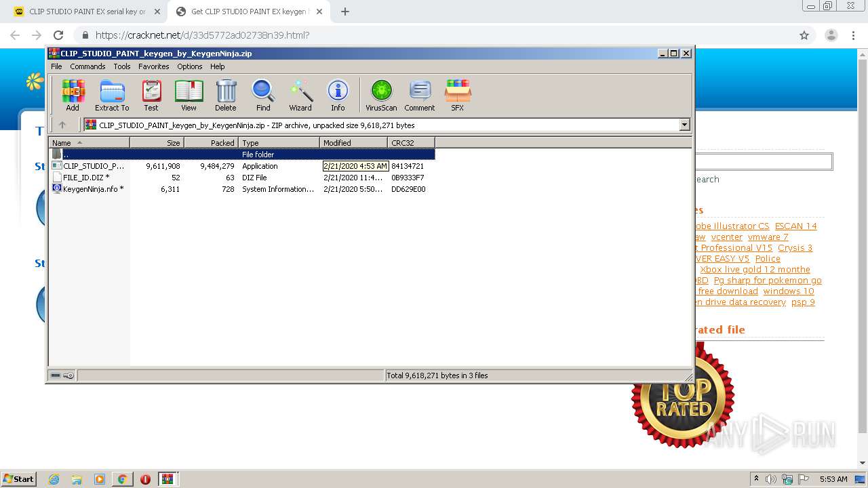Click the Extract To toolbar icon
868x488 pixels.
click(x=112, y=95)
